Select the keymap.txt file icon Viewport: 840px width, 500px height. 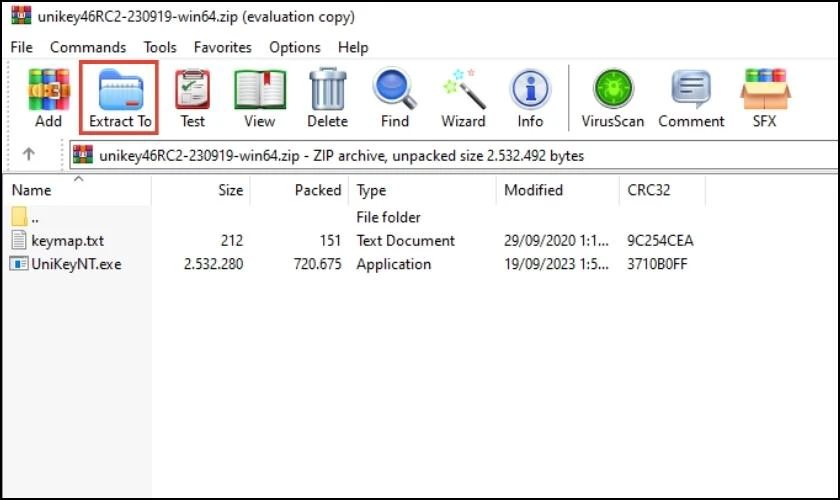19,240
